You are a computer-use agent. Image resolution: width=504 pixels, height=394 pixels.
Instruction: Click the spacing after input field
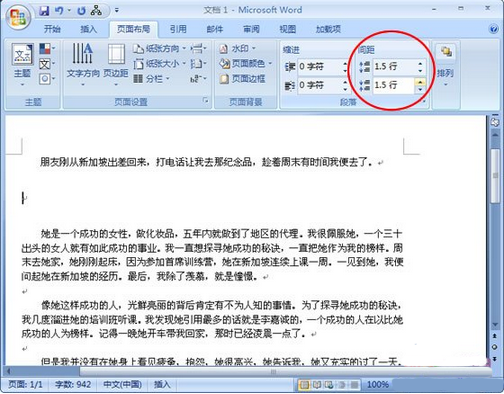394,85
